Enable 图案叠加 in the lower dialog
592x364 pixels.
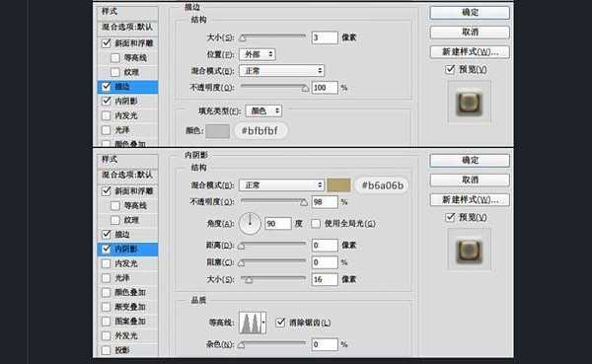pos(107,321)
